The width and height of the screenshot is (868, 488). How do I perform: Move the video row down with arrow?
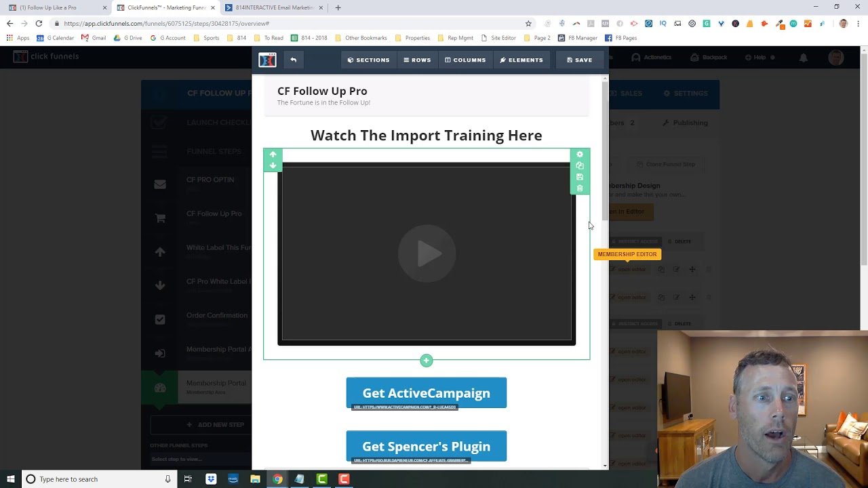pyautogui.click(x=273, y=165)
